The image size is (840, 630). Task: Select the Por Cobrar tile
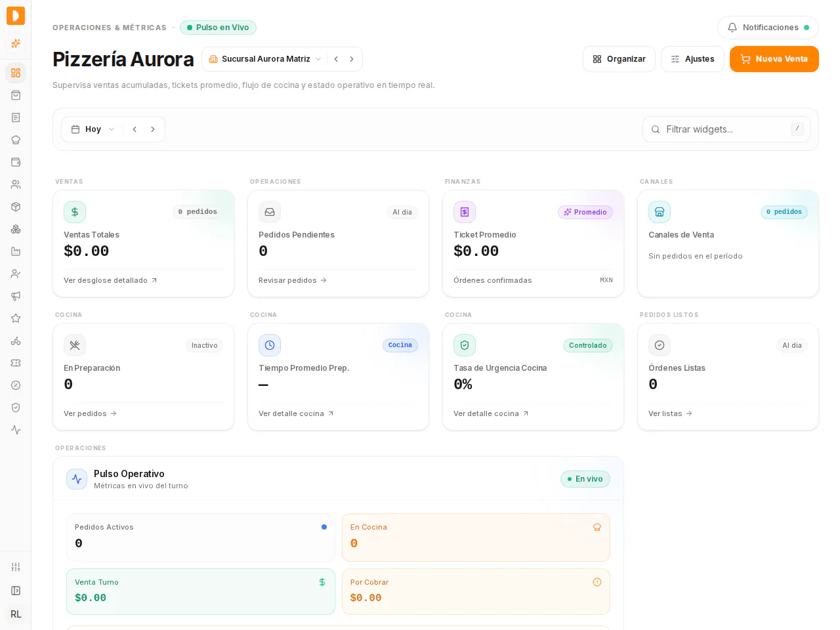tap(476, 591)
